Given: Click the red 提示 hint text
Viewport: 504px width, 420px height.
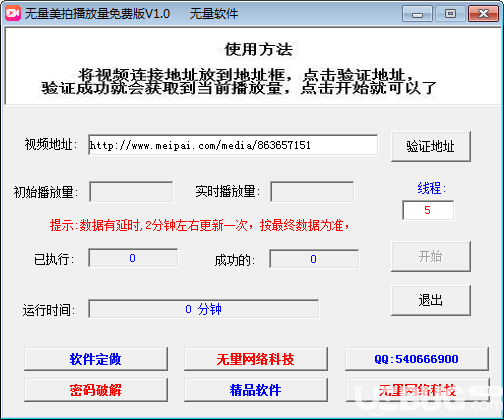Looking at the screenshot, I should pyautogui.click(x=200, y=226).
